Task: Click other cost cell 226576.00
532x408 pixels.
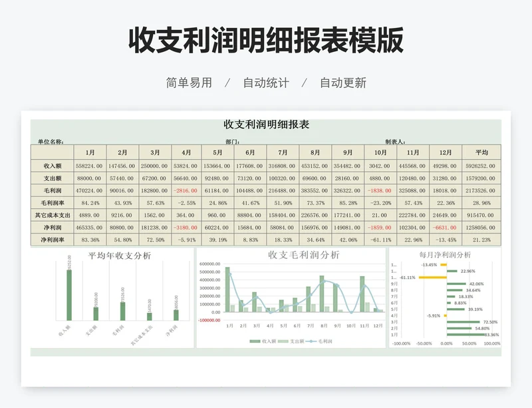Action: coord(315,215)
